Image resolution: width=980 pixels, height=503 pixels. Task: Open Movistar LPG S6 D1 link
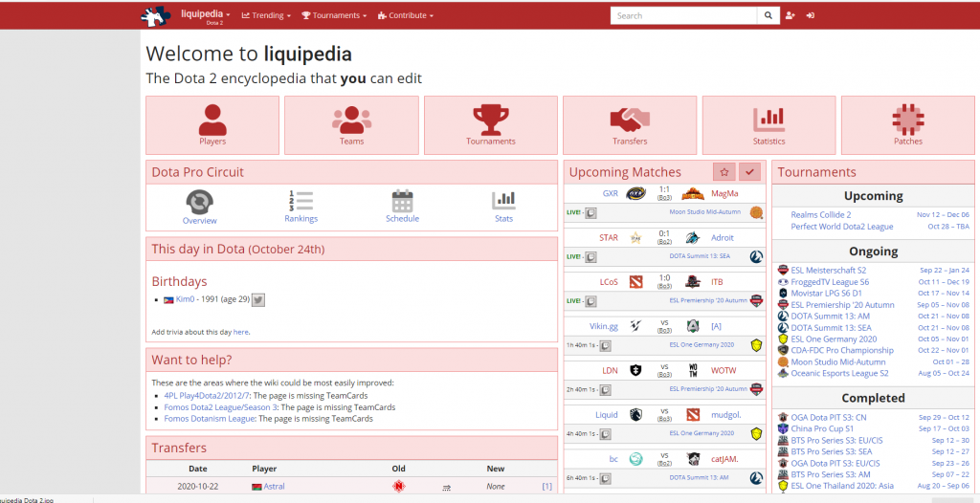tap(826, 293)
